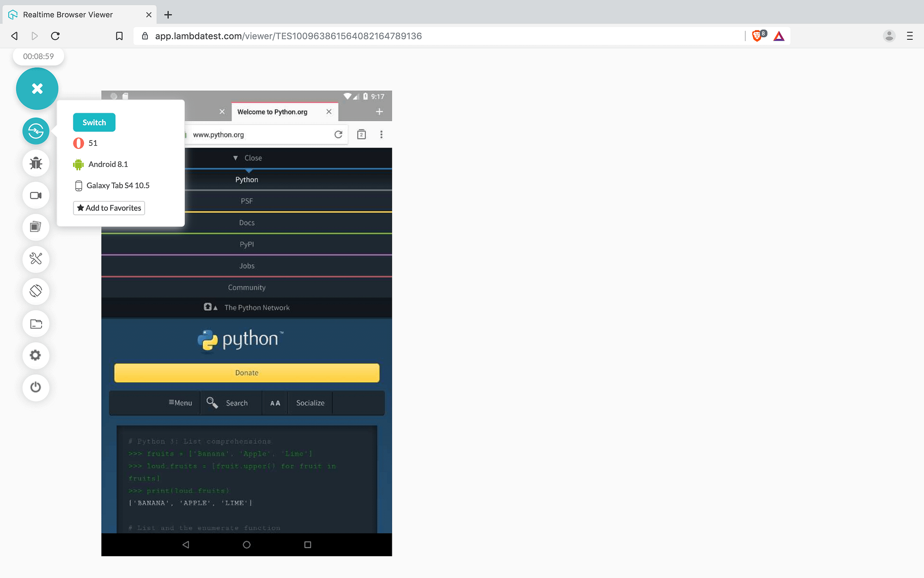The height and width of the screenshot is (578, 924).
Task: Select the PyPI menu item
Action: [247, 244]
